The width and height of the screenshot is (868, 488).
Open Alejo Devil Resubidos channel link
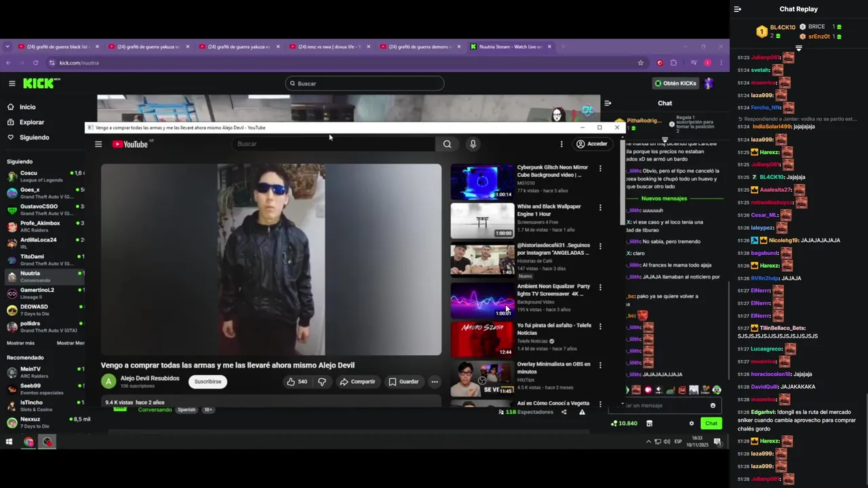150,378
